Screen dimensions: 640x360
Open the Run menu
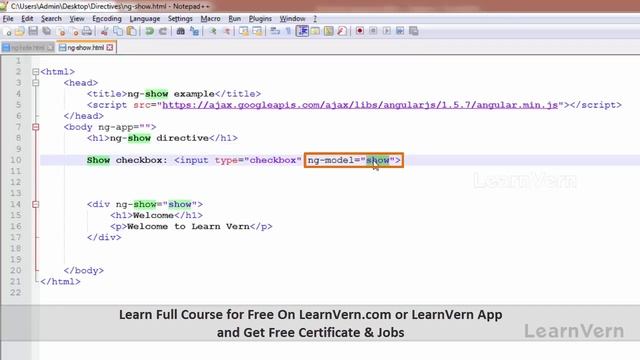(x=234, y=19)
